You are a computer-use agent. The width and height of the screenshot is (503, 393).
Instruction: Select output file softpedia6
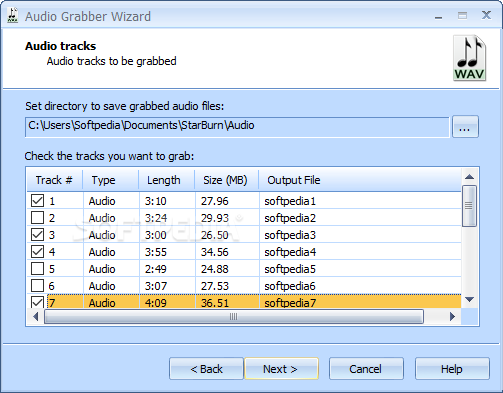point(290,286)
